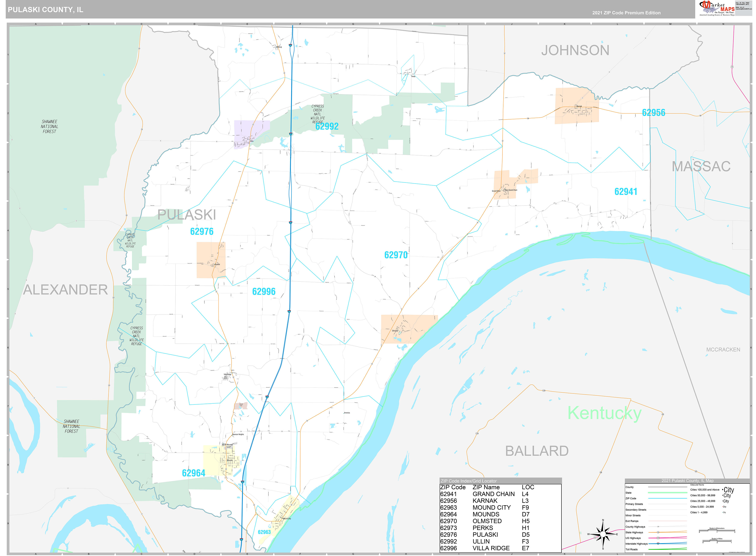The image size is (756, 556).
Task: Click the green State line swatch in legend
Action: tap(667, 492)
